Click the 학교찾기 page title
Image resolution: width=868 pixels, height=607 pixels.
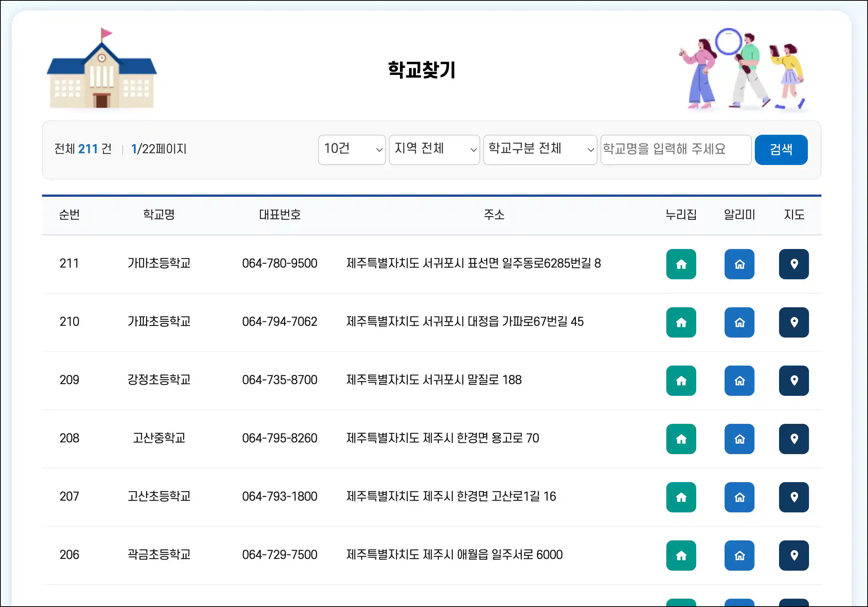(422, 70)
